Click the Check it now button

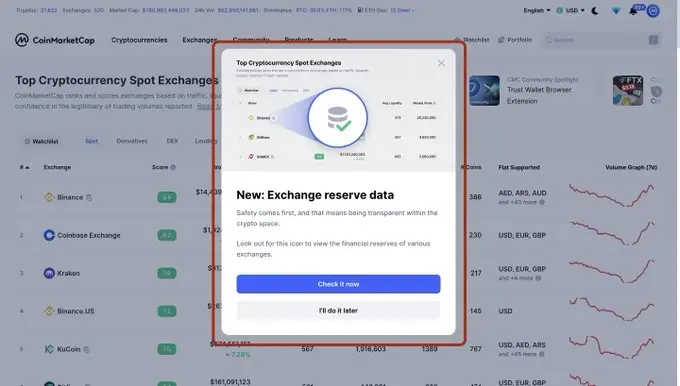tap(338, 284)
